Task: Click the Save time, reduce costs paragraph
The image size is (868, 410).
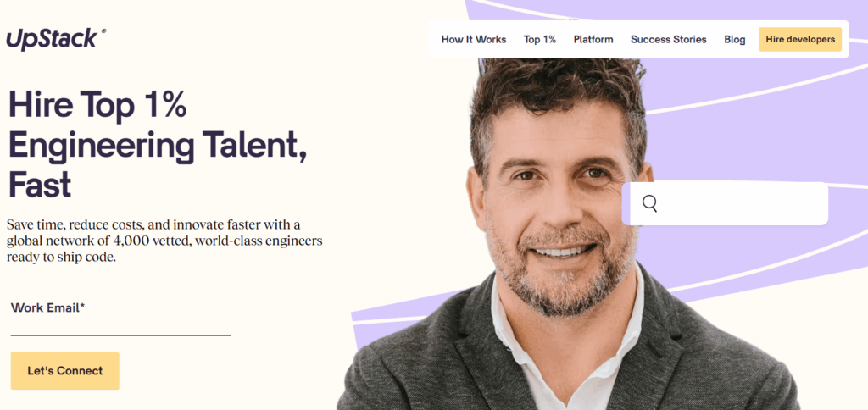Action: tap(164, 241)
